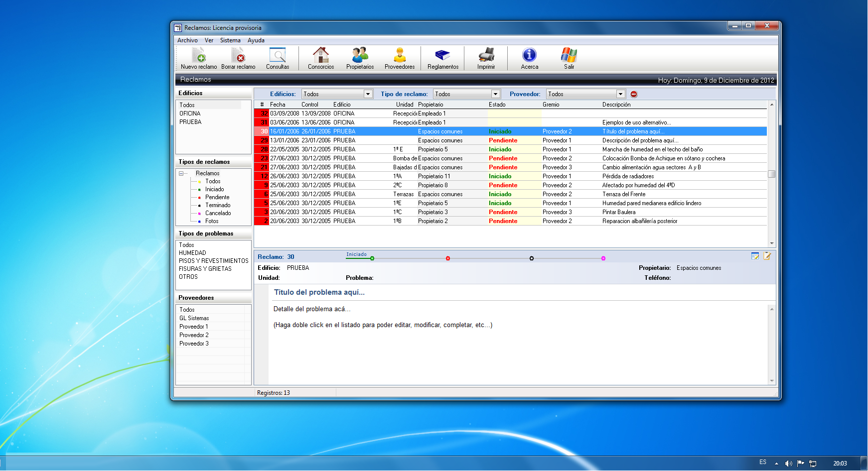Open the Tipo de reclamo dropdown
Screen dimensions: 868x471
[495, 94]
